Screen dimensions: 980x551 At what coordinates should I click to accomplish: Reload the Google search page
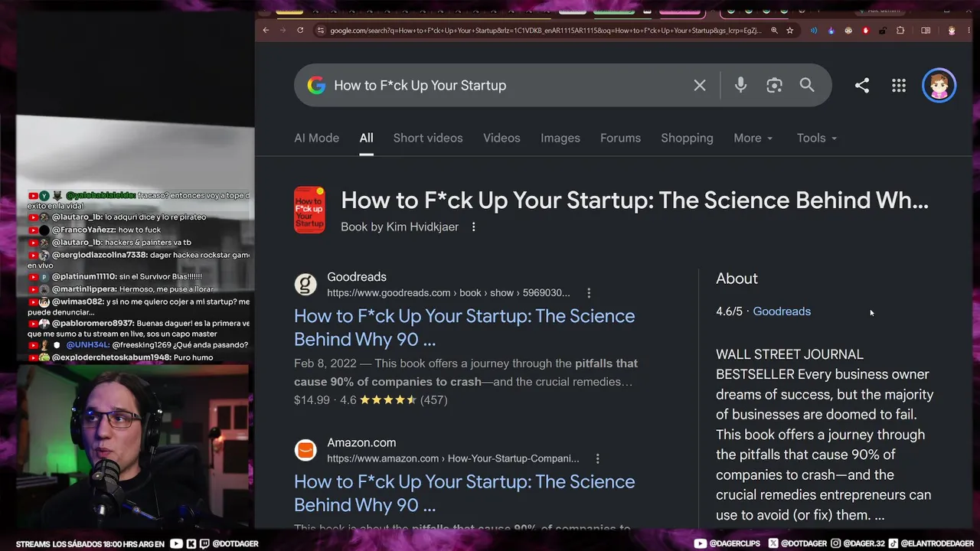pyautogui.click(x=300, y=31)
